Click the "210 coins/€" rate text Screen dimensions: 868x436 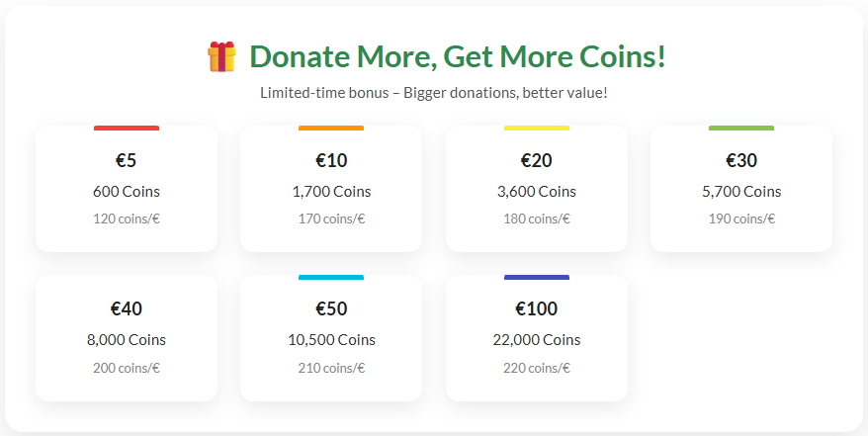[x=331, y=368]
